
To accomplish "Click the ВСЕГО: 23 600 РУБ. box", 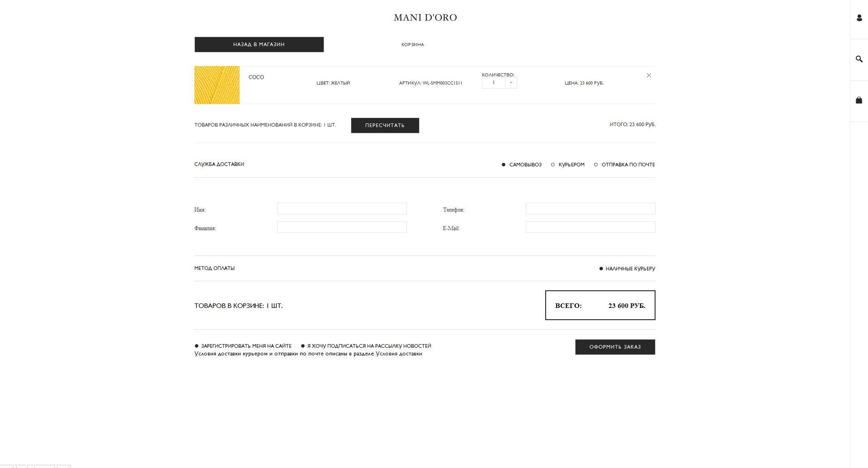I will 600,305.
